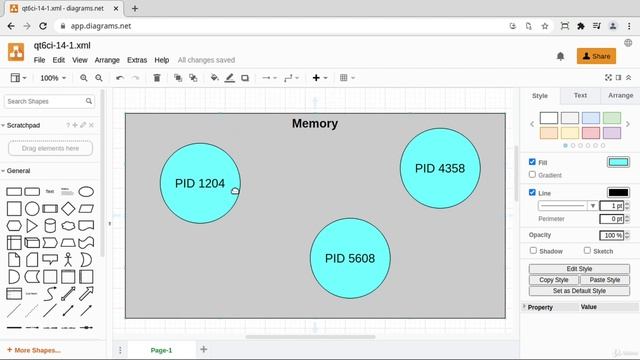Select the Cylinder shape in General
Image resolution: width=640 pixels, height=360 pixels.
tap(50, 226)
